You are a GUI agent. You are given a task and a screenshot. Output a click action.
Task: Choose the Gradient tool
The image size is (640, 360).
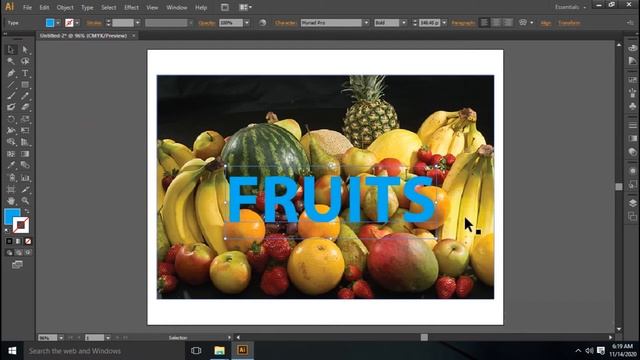[x=25, y=154]
